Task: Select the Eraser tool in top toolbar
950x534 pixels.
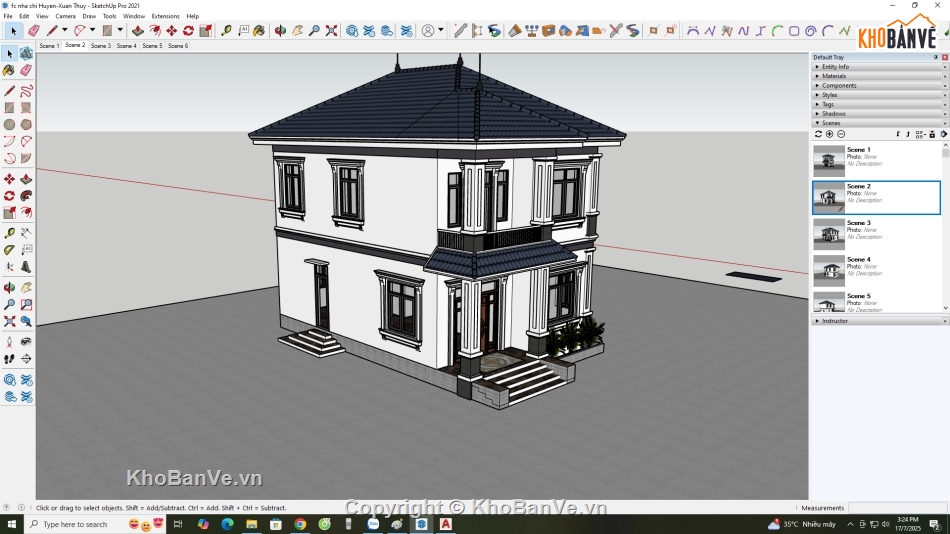Action: tap(33, 30)
